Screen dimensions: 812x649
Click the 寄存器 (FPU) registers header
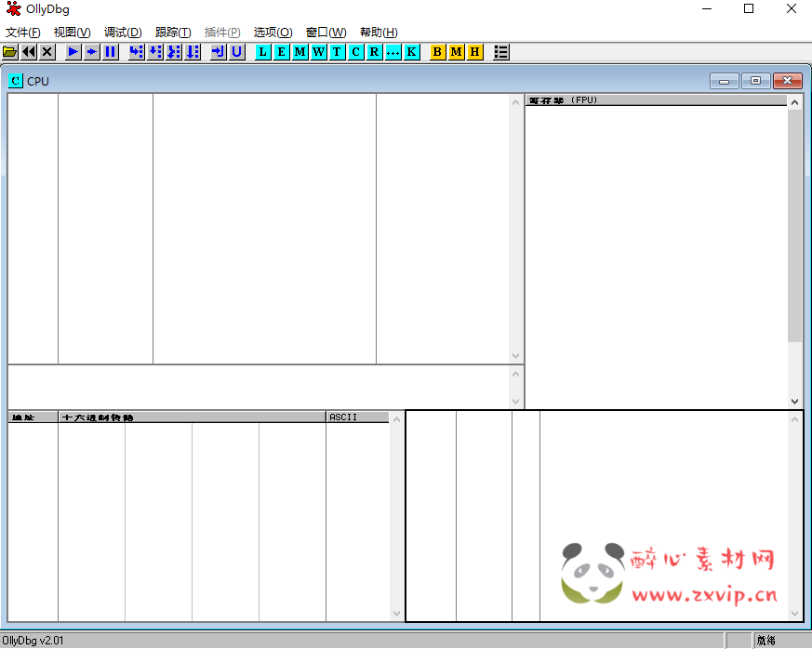(656, 100)
